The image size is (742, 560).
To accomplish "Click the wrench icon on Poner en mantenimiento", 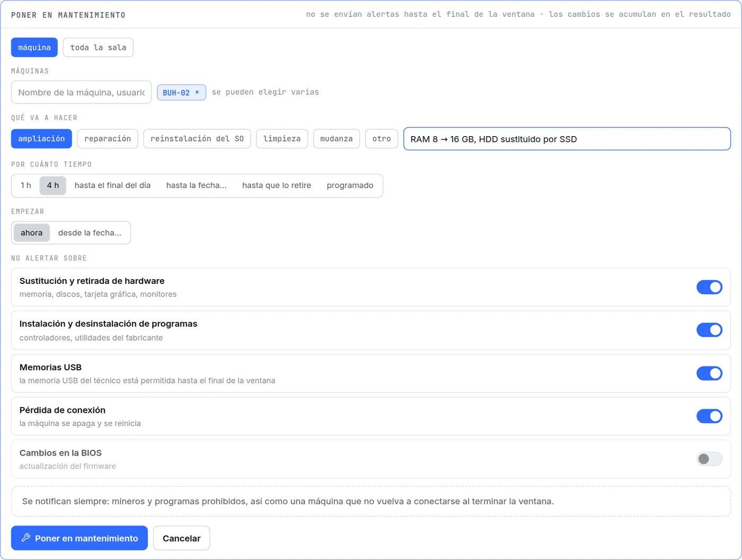I will click(25, 538).
